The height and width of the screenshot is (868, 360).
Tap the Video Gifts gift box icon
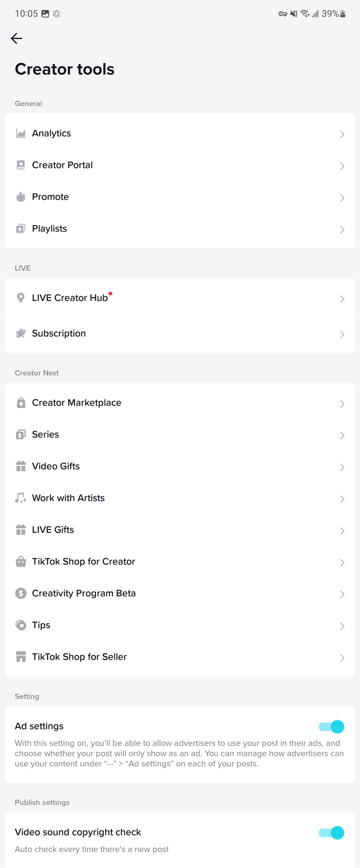coord(21,466)
